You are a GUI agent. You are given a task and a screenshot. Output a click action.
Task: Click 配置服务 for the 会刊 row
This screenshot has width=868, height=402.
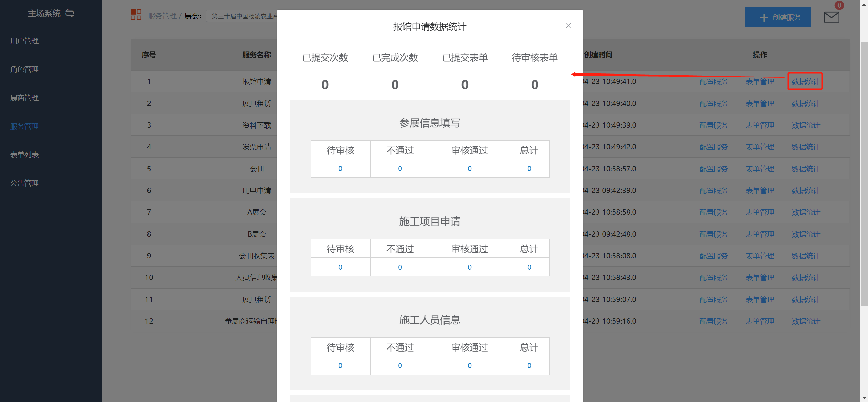click(x=713, y=169)
